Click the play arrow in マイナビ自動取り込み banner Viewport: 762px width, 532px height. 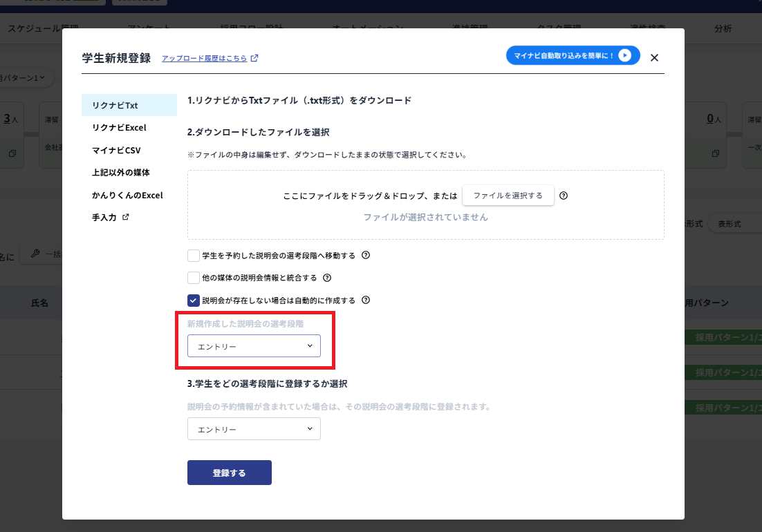(x=626, y=55)
